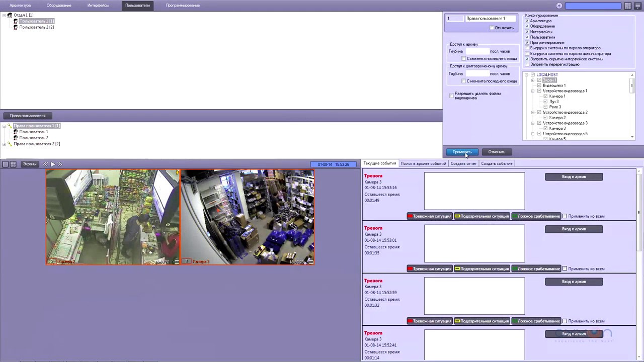
Task: Mark 15:53:16 alarm as 'Тревожная ситуация'
Action: point(430,216)
